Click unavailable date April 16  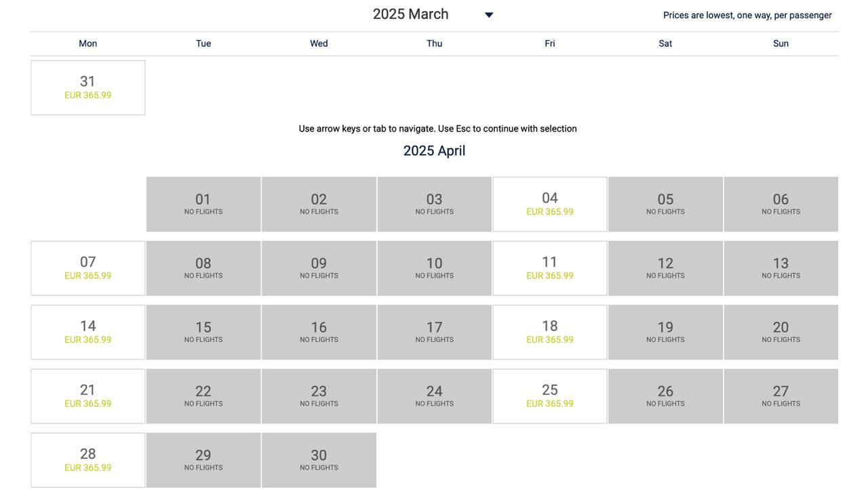319,332
